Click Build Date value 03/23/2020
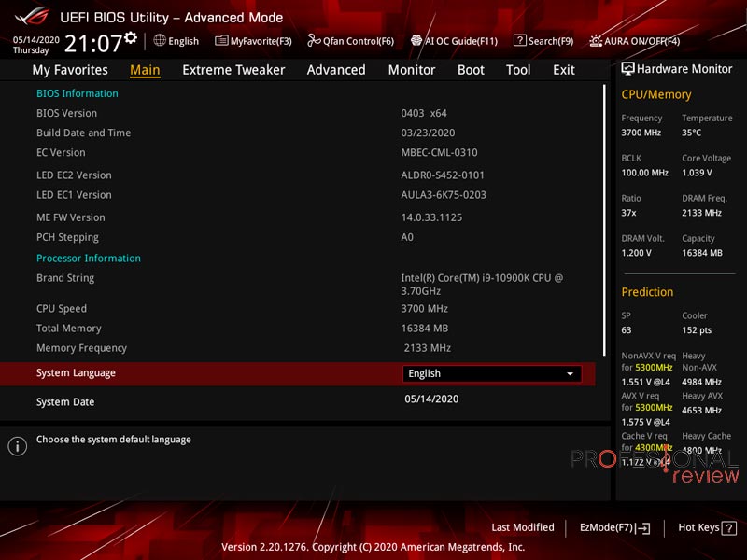The width and height of the screenshot is (747, 560). [x=428, y=133]
